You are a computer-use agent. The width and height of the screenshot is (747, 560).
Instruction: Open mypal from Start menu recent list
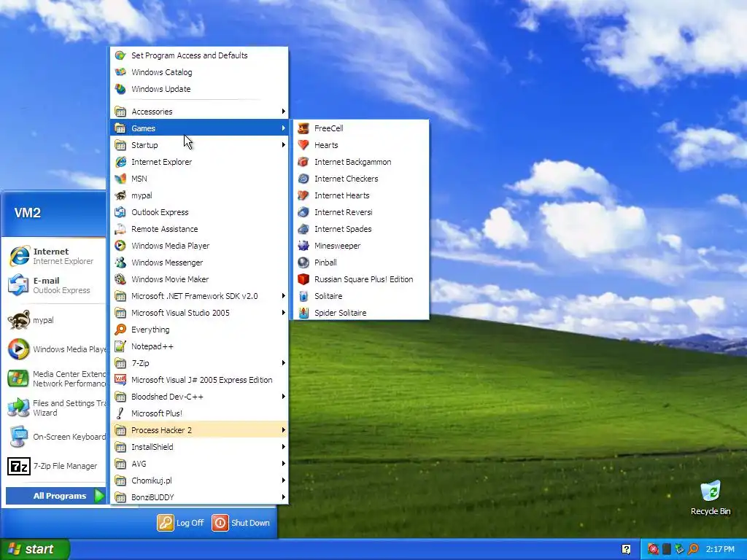[55, 320]
